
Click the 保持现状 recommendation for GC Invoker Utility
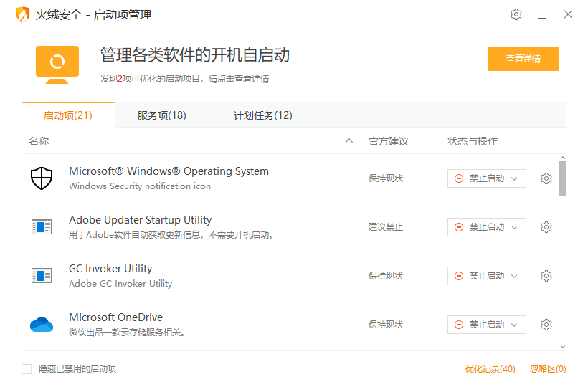386,276
